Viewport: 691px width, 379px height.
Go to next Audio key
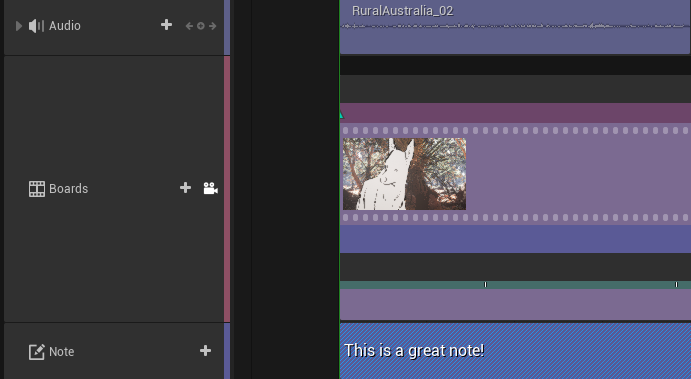(212, 26)
